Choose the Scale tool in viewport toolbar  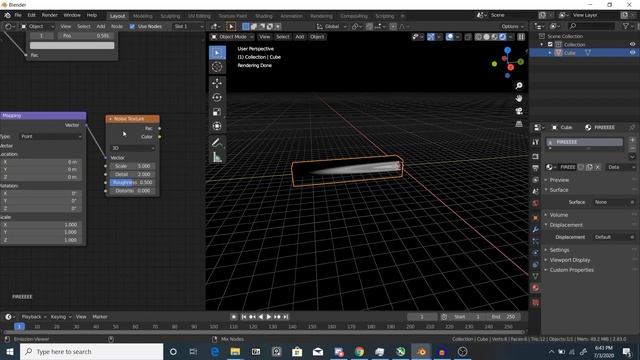[x=217, y=112]
